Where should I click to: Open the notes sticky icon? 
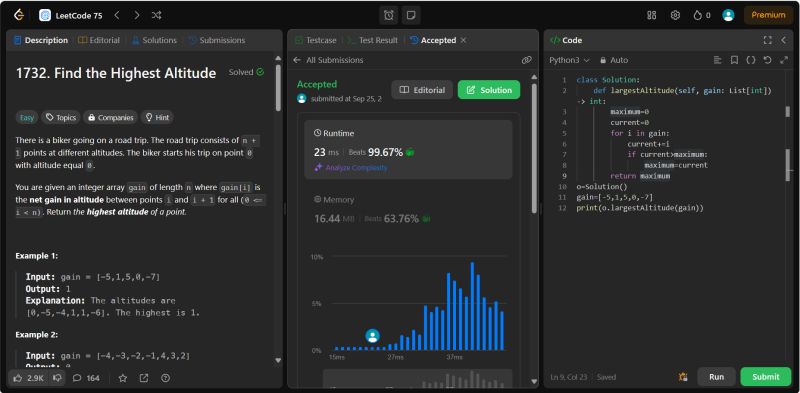410,15
